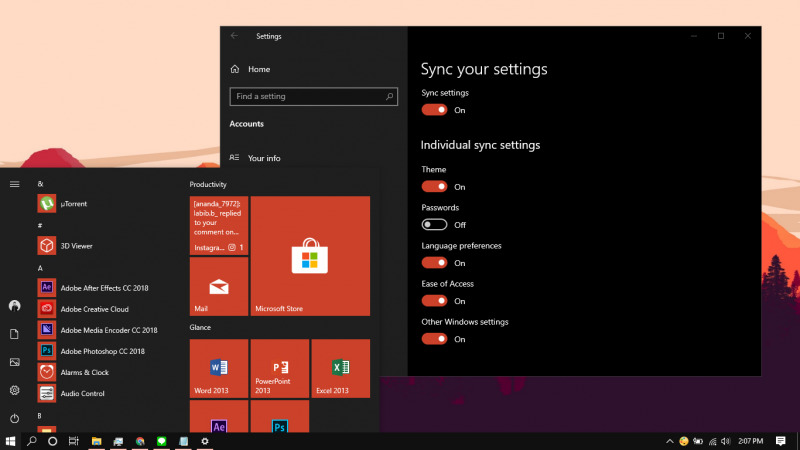
Task: Click the Power icon in Start menu
Action: 15,418
